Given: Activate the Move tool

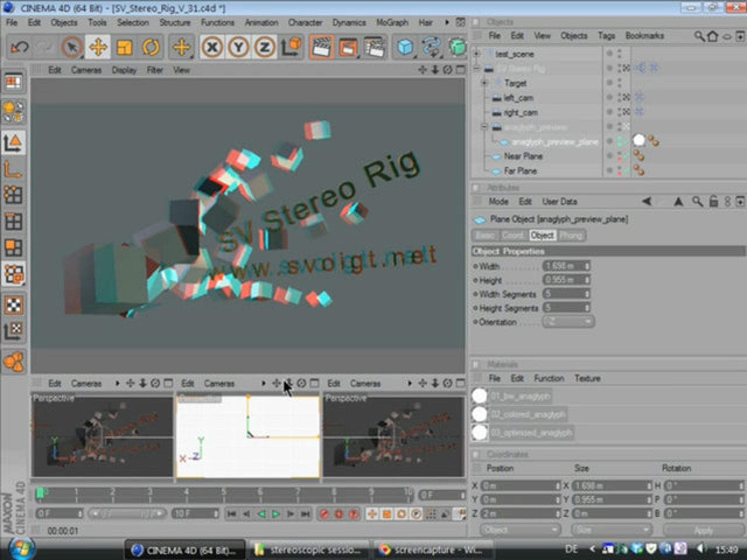Looking at the screenshot, I should pyautogui.click(x=98, y=47).
